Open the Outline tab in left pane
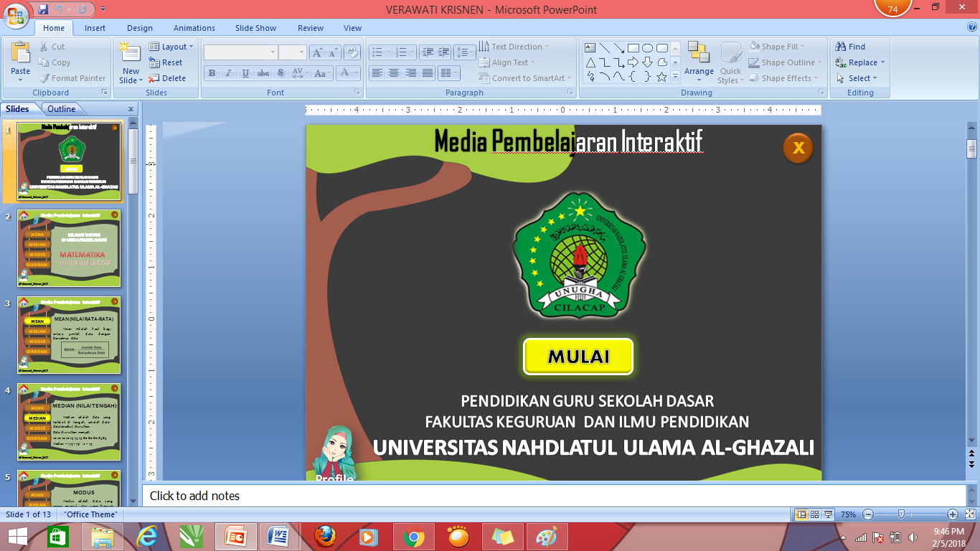The height and width of the screenshot is (551, 980). [x=63, y=108]
